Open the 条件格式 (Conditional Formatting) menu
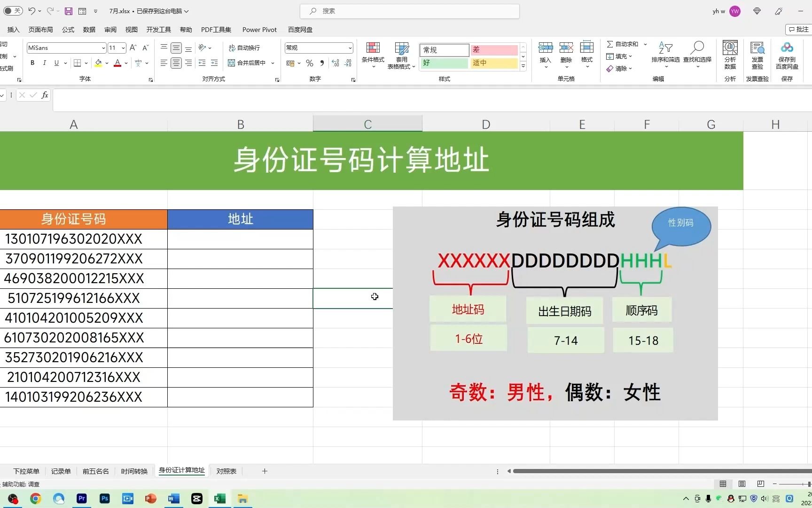Screen dimensions: 812x508 373,55
